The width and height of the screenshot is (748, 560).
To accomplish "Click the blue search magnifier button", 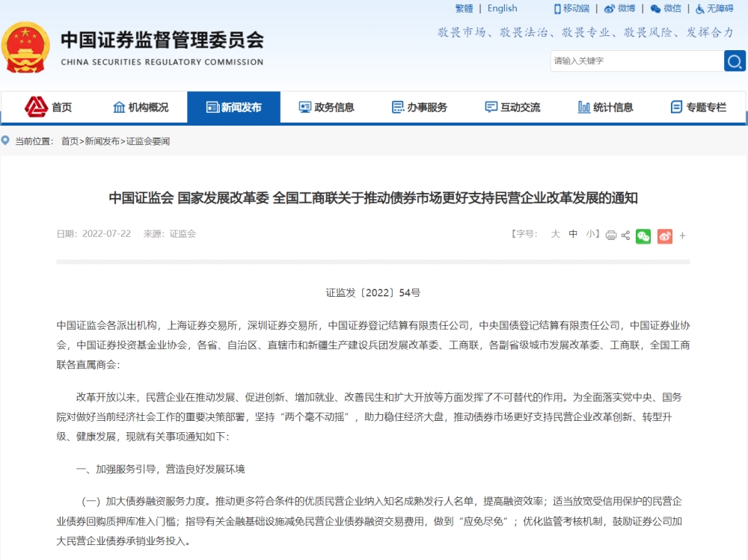I will (x=735, y=61).
